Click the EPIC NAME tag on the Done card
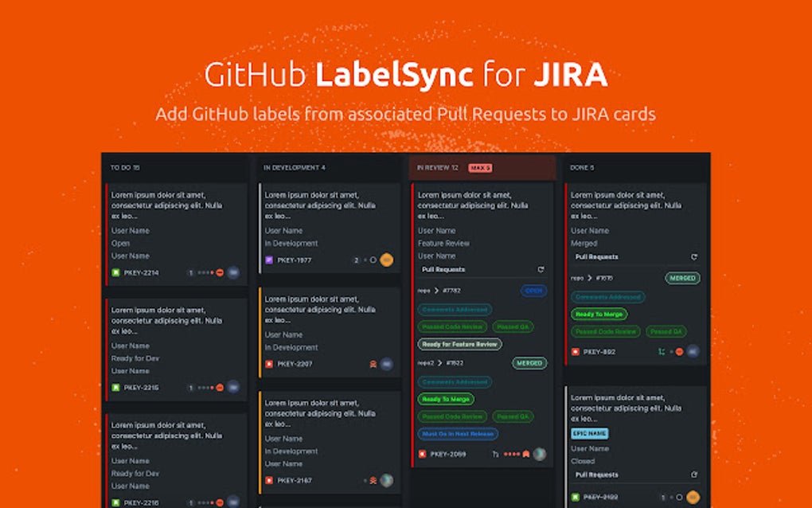Screen dimensions: 812x508 589,433
